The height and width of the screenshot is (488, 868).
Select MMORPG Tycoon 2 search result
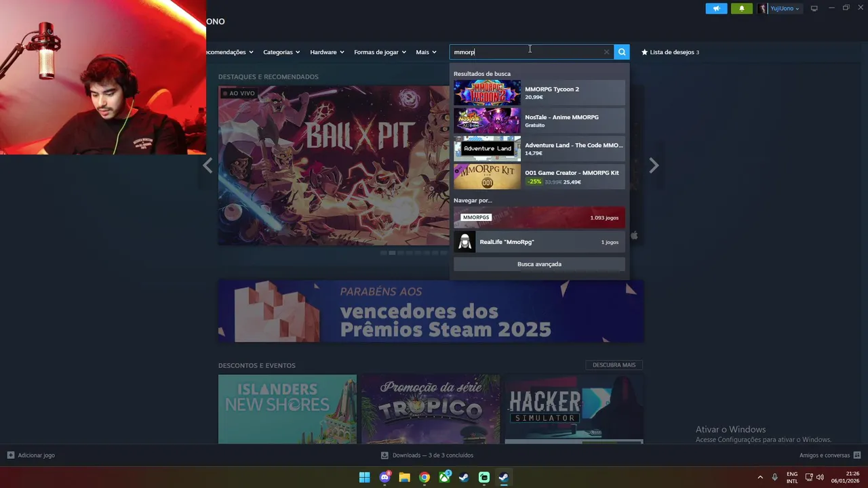pos(539,93)
